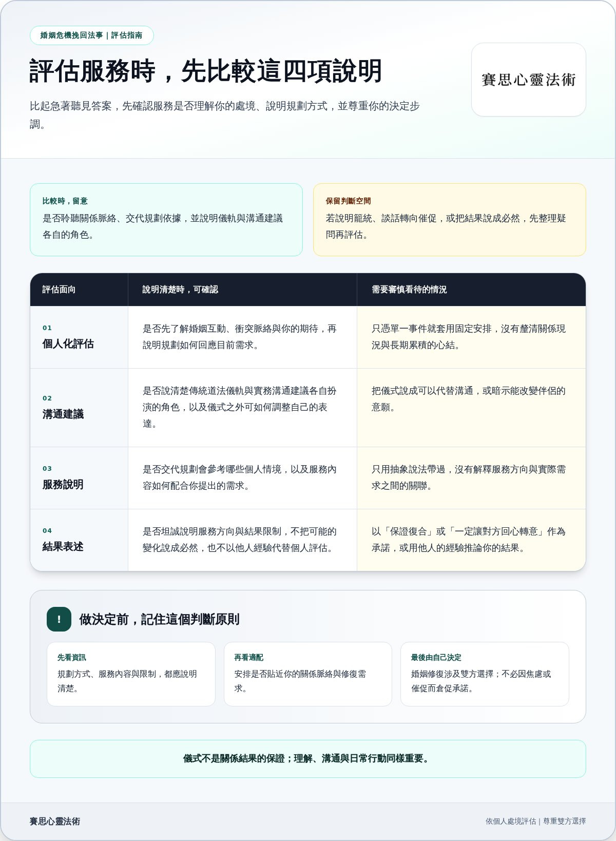
Task: Click the footer text 依個人處境評估｜尊重雙方選擇
Action: click(x=536, y=821)
